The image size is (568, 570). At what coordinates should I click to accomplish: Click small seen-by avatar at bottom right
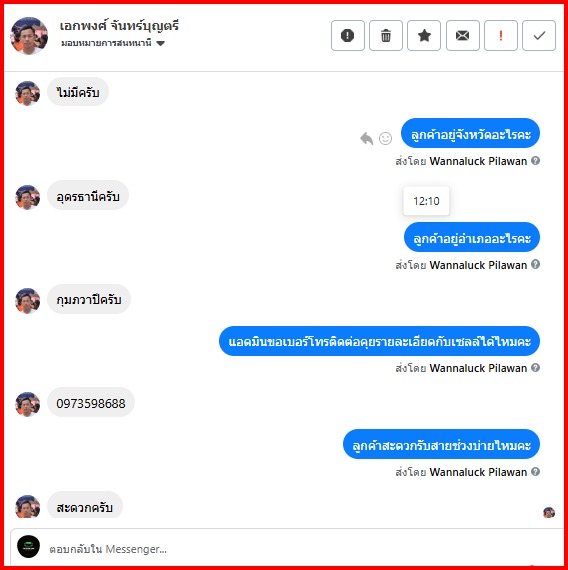(549, 513)
